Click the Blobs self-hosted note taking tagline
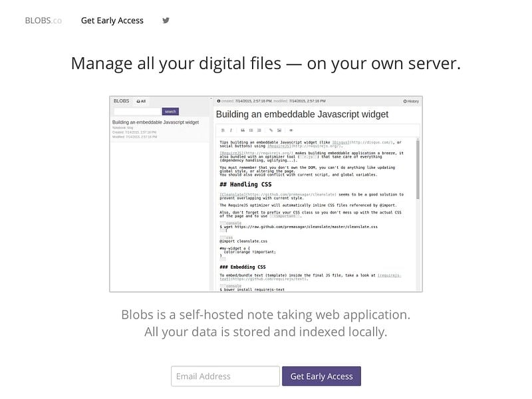Image resolution: width=532 pixels, height=399 pixels. (x=266, y=323)
